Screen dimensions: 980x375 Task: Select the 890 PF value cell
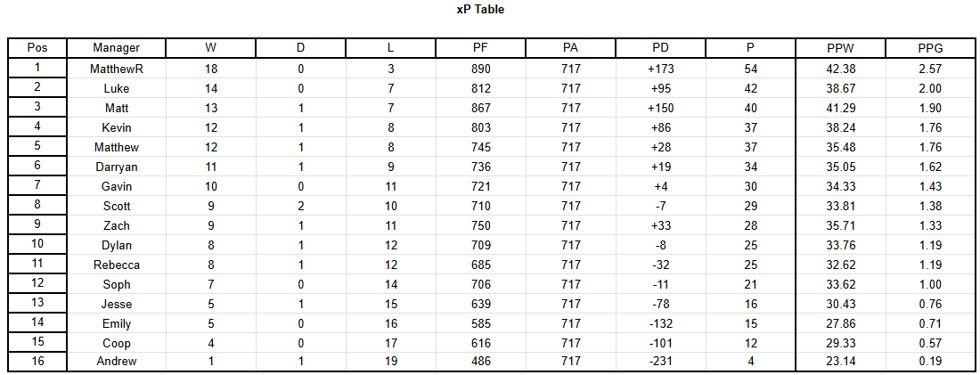click(480, 69)
